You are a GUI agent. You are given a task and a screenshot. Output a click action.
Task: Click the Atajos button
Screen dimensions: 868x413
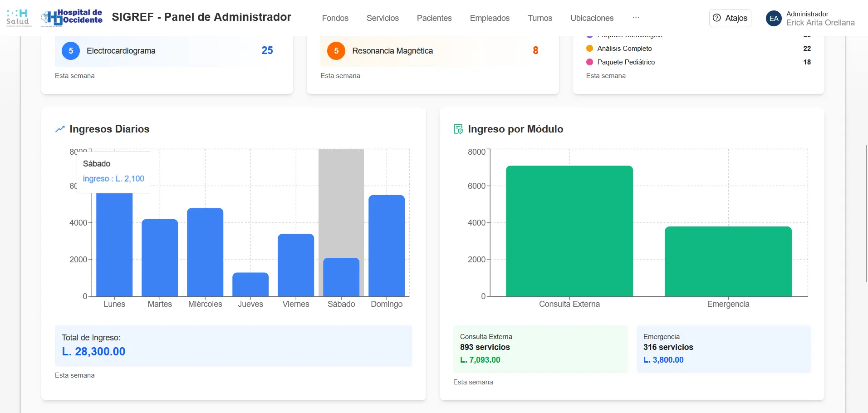(x=730, y=18)
